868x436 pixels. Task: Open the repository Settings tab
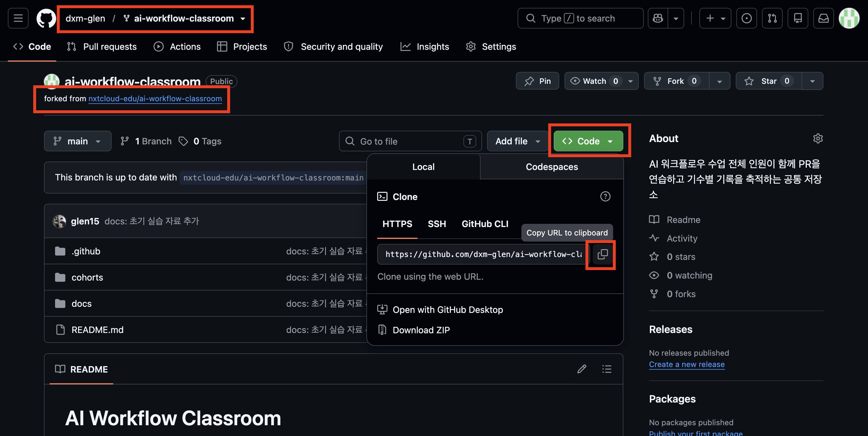(491, 47)
